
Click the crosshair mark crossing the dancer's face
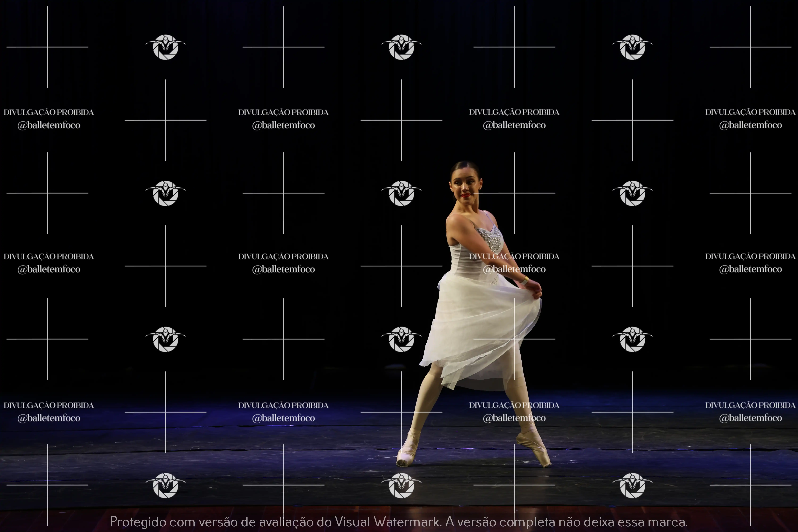click(x=514, y=193)
